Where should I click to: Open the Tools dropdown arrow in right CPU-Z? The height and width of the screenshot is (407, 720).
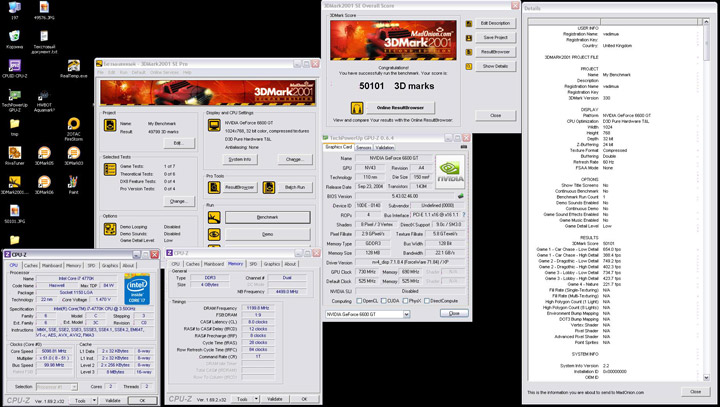point(256,399)
